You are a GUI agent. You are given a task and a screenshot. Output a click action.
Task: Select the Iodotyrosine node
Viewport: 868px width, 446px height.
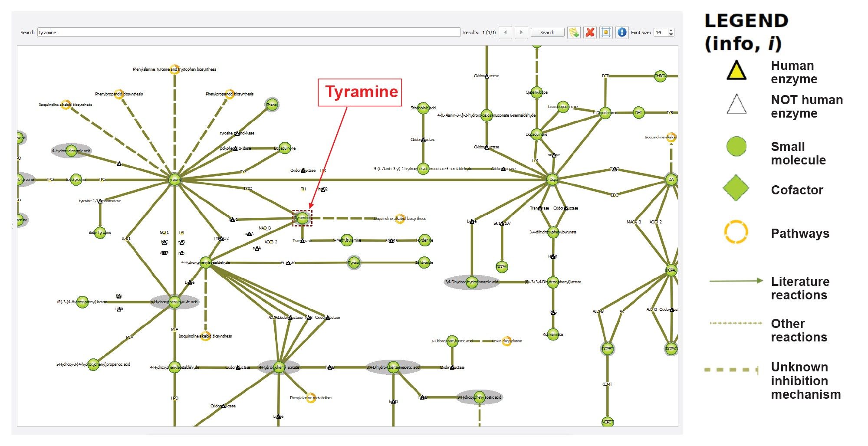pyautogui.click(x=76, y=180)
